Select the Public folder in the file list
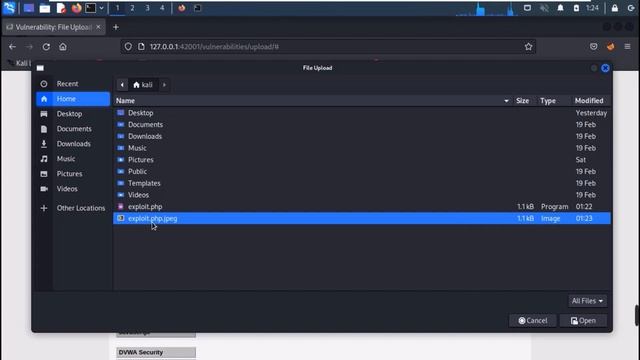This screenshot has width=640, height=360. pos(362,171)
